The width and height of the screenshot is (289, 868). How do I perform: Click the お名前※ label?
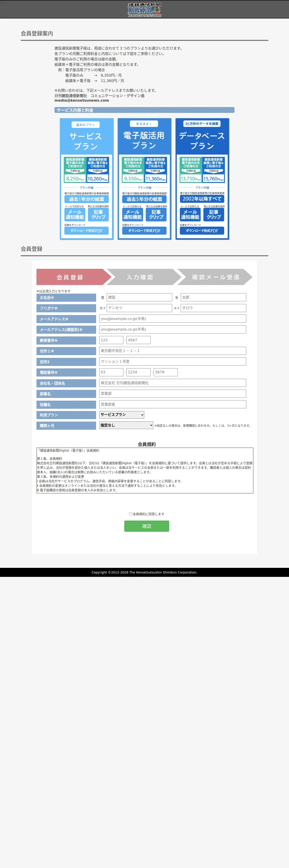pos(66,297)
